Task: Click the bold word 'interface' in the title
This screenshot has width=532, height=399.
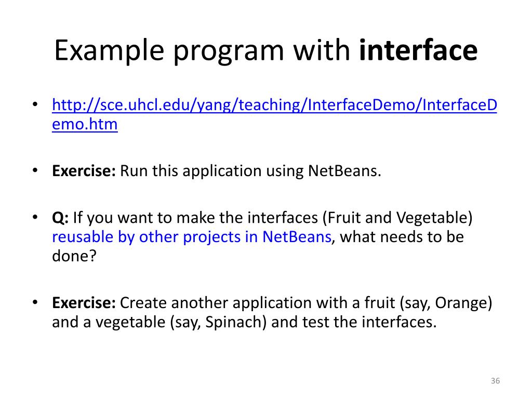Action: (x=418, y=51)
